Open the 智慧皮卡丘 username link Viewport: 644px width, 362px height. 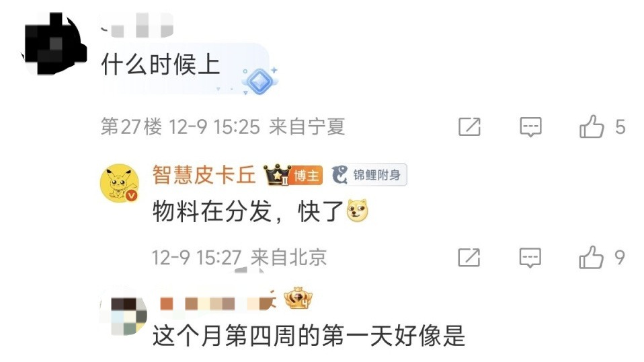point(204,175)
